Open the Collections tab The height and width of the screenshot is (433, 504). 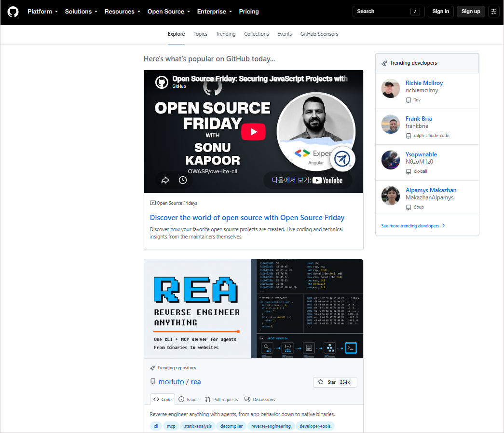256,34
